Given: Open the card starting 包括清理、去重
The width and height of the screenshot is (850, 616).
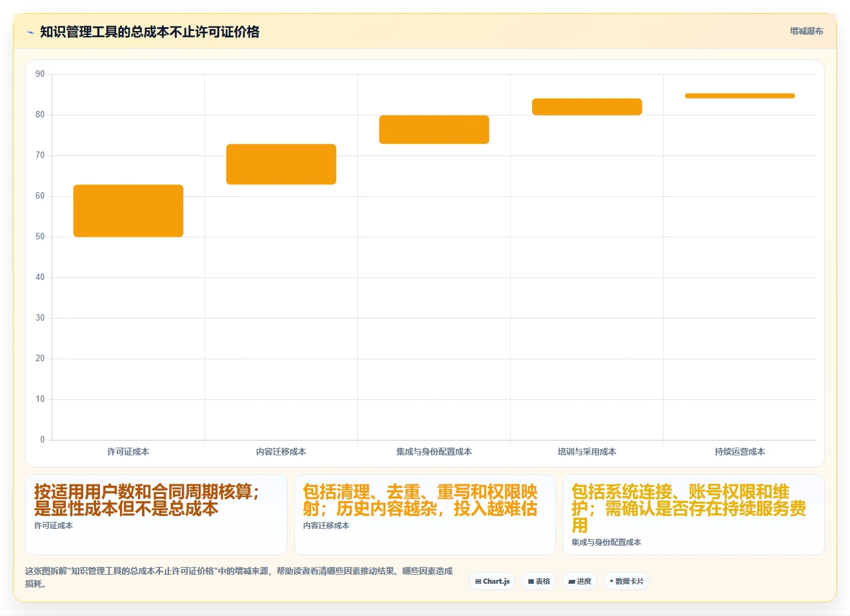Looking at the screenshot, I should pos(425,515).
